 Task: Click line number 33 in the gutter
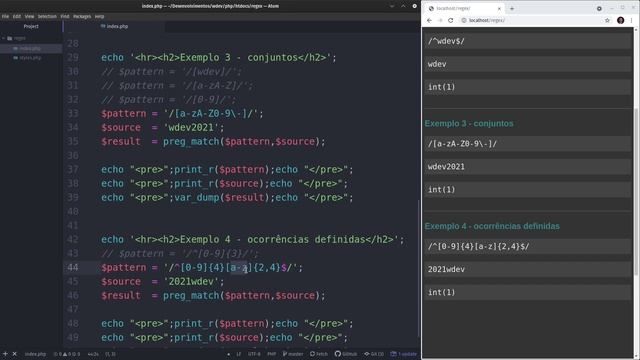point(73,113)
